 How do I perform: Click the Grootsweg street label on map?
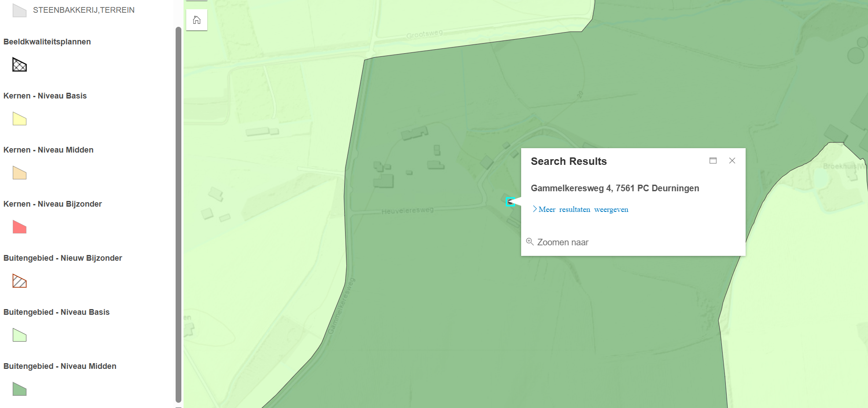click(424, 34)
